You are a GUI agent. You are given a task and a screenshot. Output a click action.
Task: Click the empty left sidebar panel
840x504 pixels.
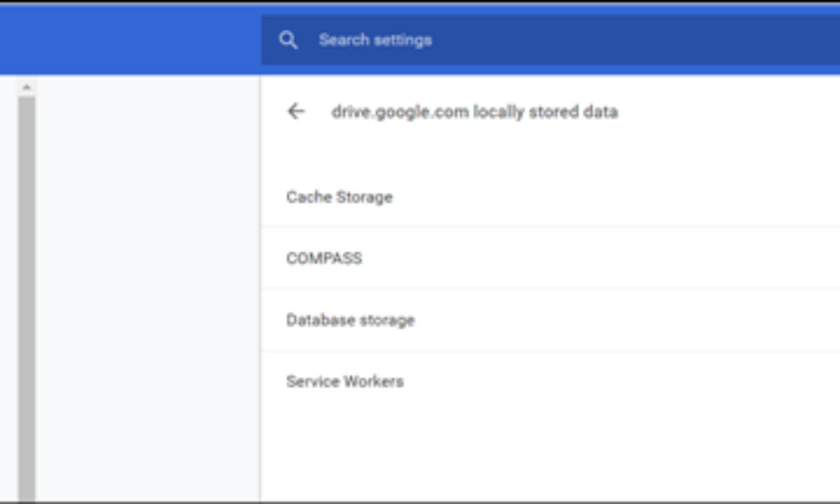coord(147,280)
